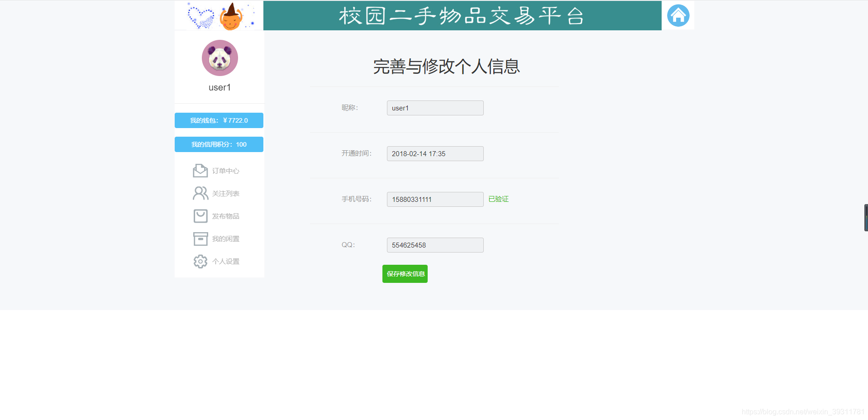Click the 保存修改信息 green button
Viewport: 868px width, 420px height.
coord(405,274)
